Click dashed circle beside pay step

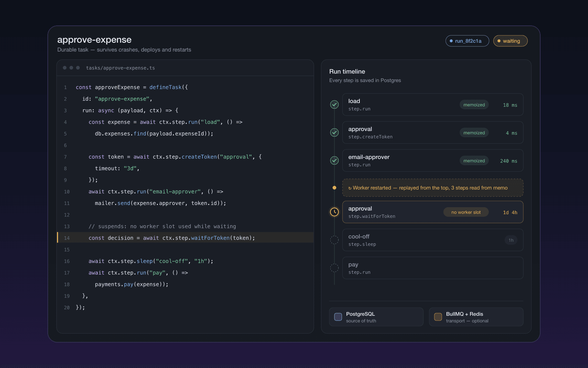(334, 268)
